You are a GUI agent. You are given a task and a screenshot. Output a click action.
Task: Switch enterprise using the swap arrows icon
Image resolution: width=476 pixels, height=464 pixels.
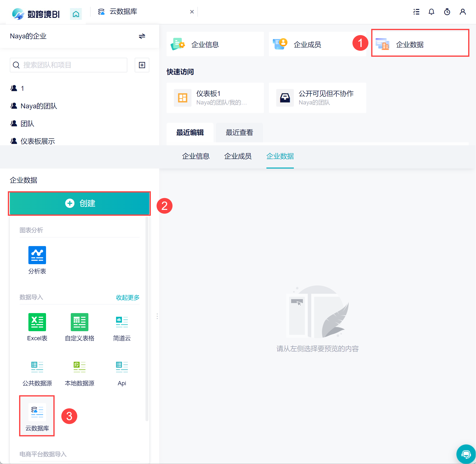coord(142,36)
